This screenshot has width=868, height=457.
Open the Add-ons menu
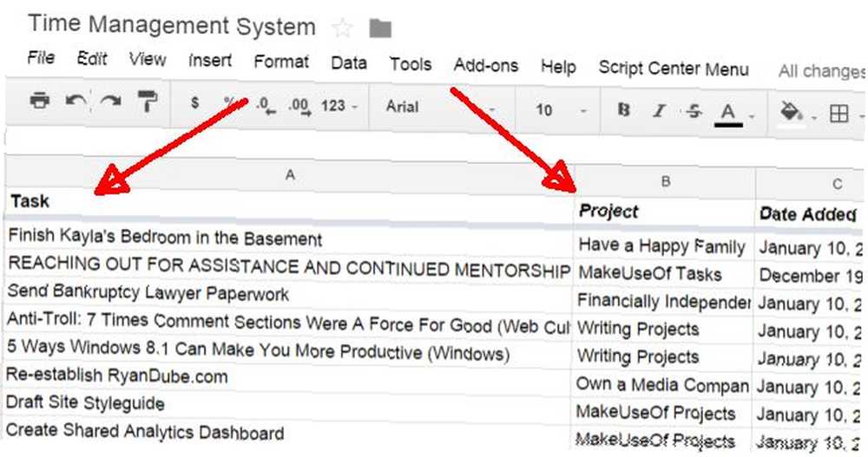[x=486, y=65]
